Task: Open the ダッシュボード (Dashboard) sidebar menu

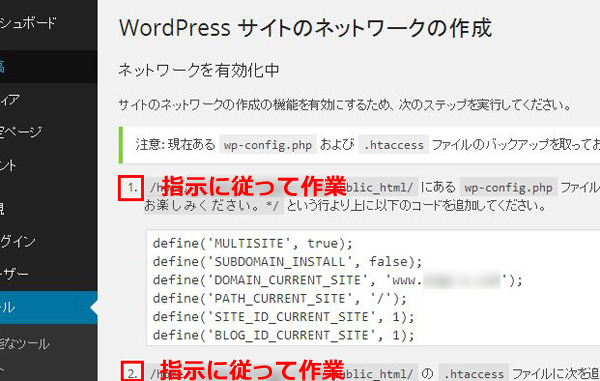Action: (x=49, y=23)
